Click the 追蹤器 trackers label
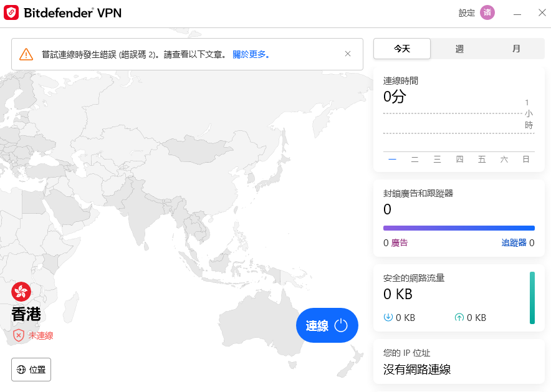The width and height of the screenshot is (551, 392). point(514,242)
